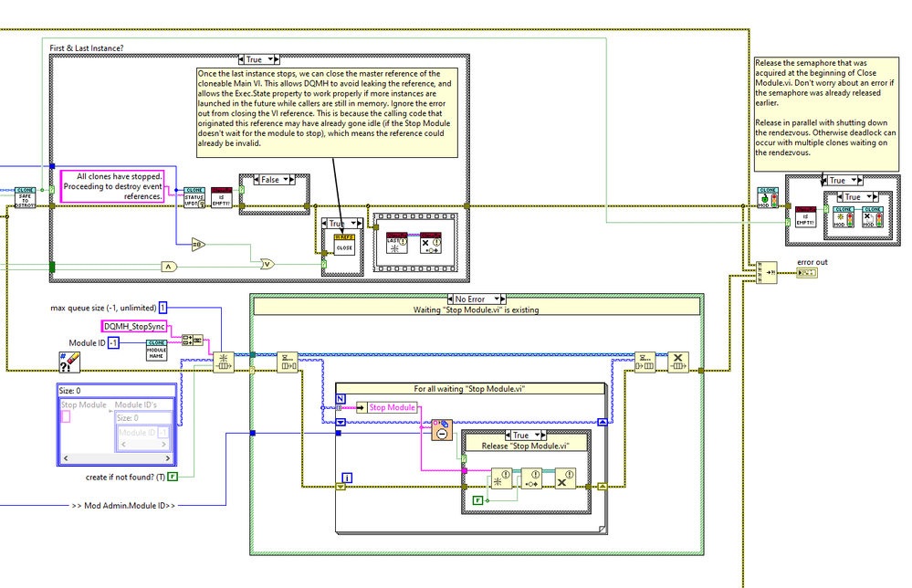
Task: Select the AND gate node
Action: click(x=169, y=267)
